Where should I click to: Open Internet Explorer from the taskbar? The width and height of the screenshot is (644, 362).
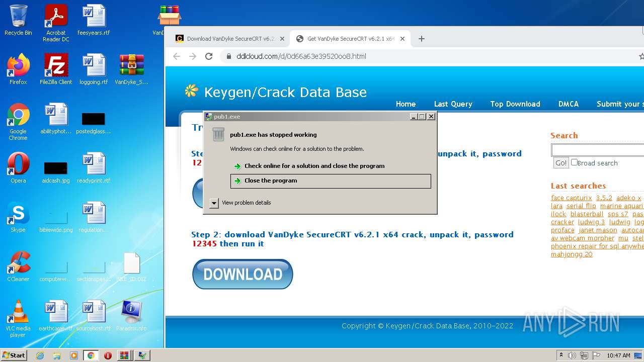pyautogui.click(x=40, y=355)
